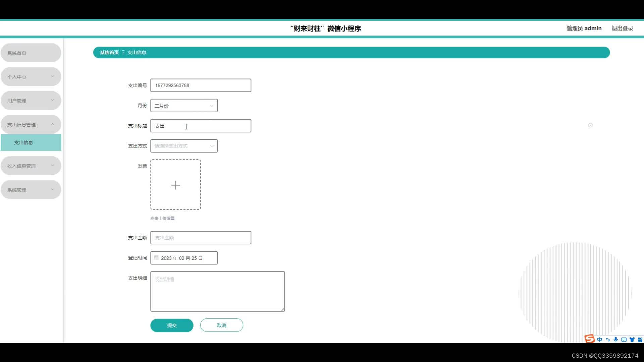Click the 提交 submit button
Image resolution: width=644 pixels, height=362 pixels.
pos(172,325)
